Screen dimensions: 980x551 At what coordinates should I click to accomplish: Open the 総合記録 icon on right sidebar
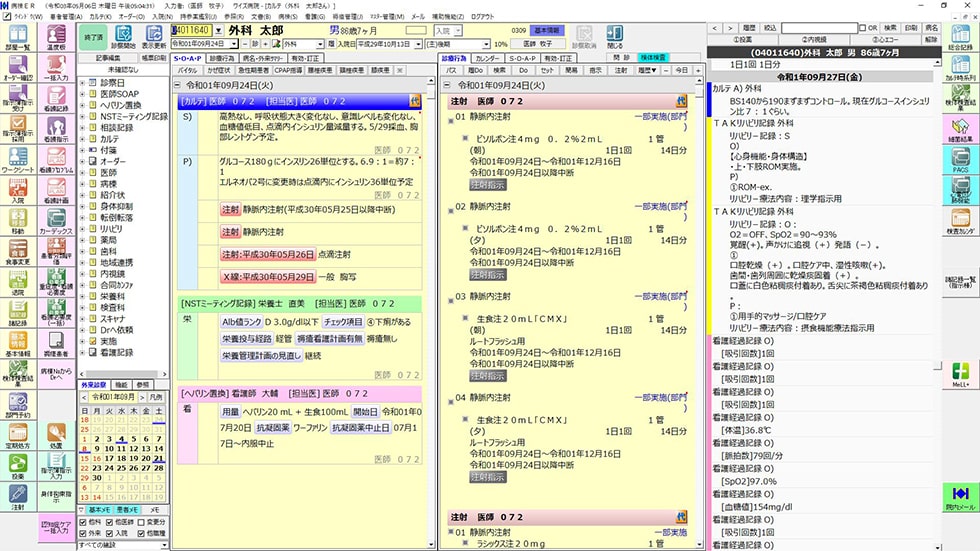[x=960, y=37]
